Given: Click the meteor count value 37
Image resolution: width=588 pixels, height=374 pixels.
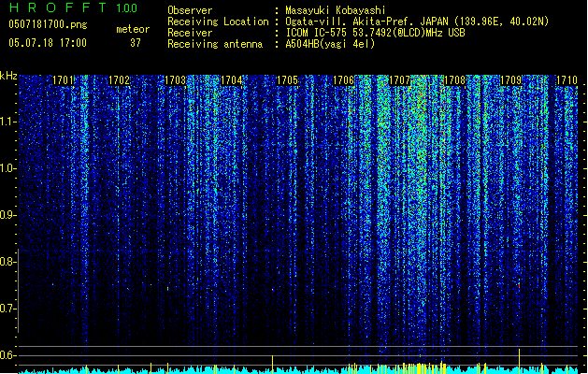Looking at the screenshot, I should pos(136,43).
